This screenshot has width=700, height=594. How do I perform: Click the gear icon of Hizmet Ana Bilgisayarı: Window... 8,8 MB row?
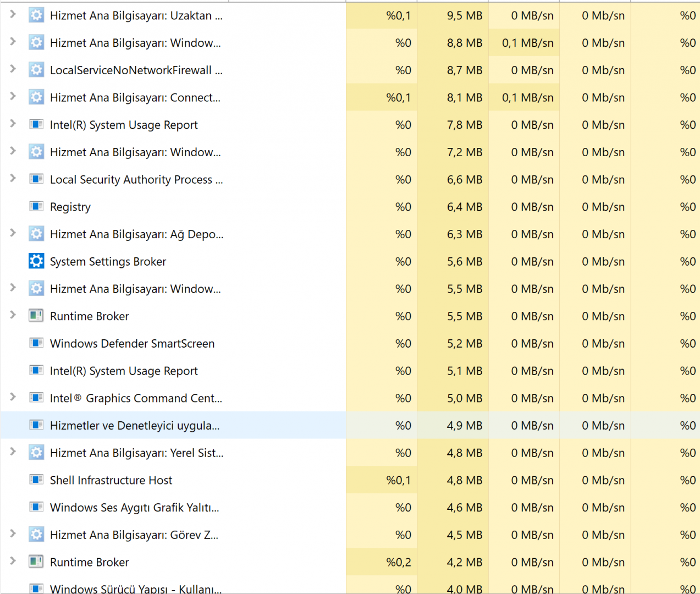[x=36, y=42]
